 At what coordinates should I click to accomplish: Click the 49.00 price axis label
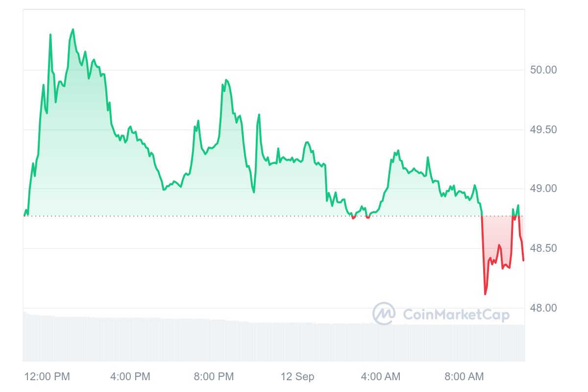click(544, 189)
